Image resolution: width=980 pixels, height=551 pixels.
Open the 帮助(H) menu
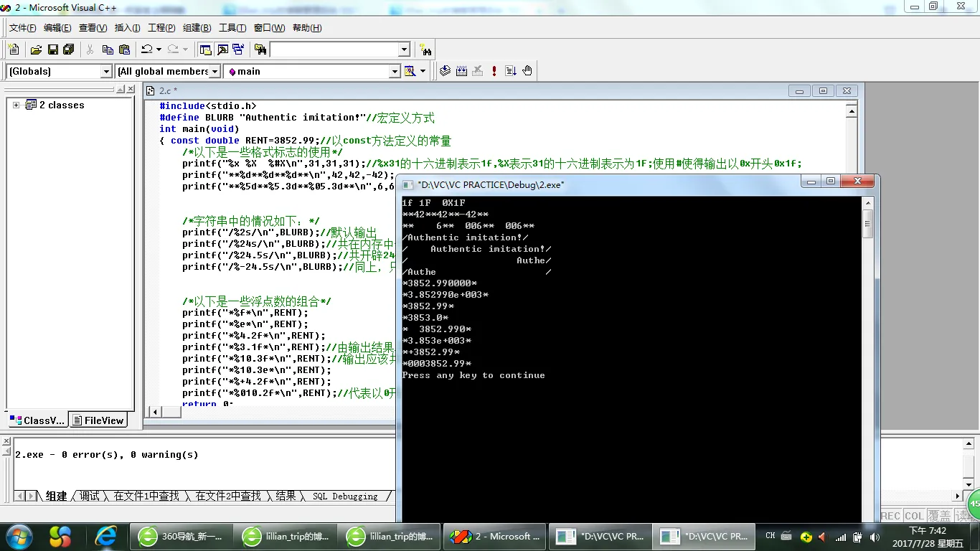(x=307, y=28)
